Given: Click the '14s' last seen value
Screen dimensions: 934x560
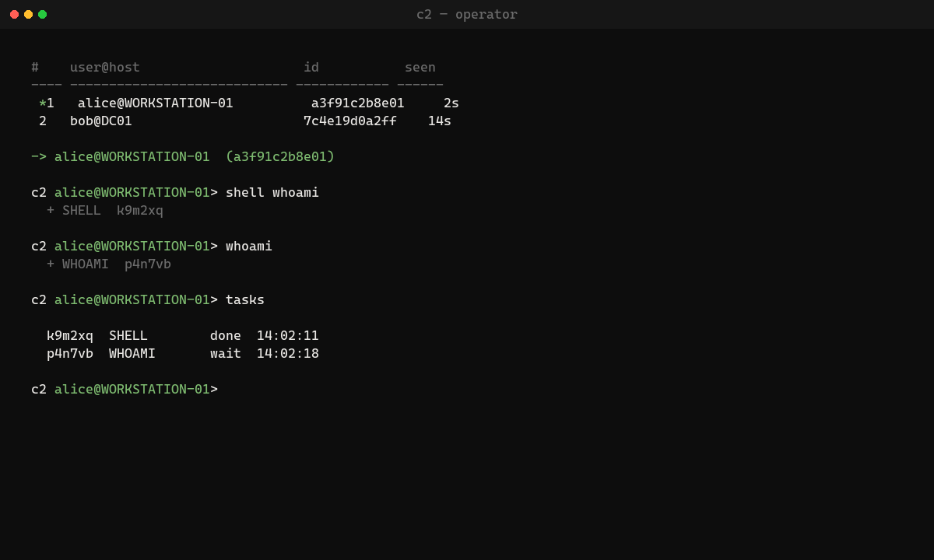Looking at the screenshot, I should 440,121.
